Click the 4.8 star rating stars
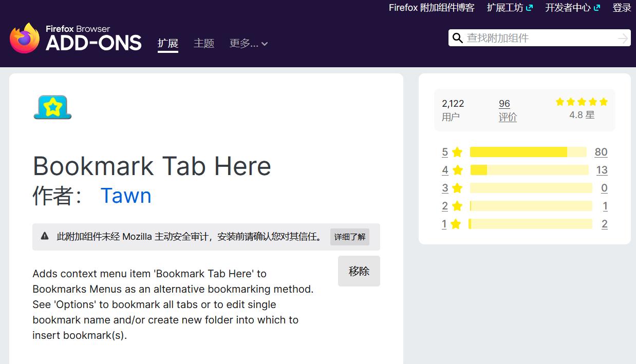 pyautogui.click(x=582, y=102)
